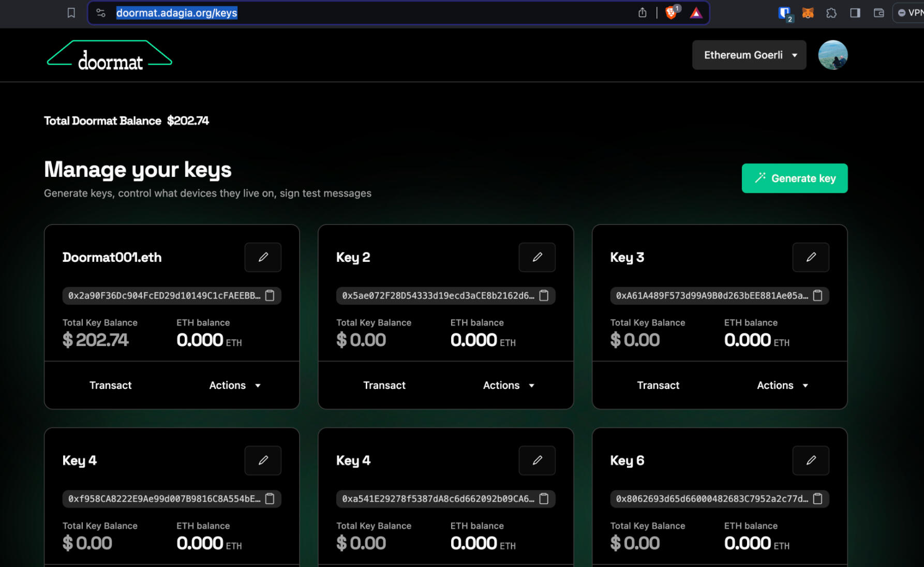Copy the Doormat001.eth address to clipboard
This screenshot has width=924, height=567.
click(x=270, y=295)
